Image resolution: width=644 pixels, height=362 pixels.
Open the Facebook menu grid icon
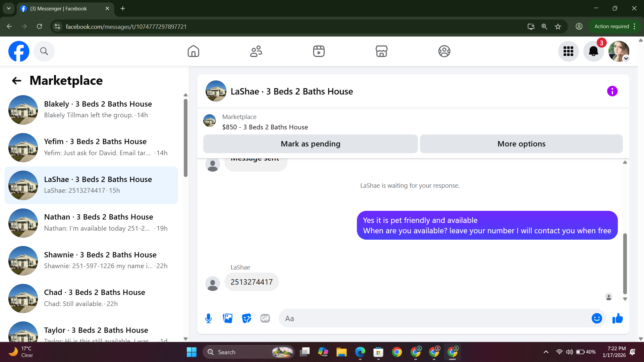pyautogui.click(x=568, y=51)
